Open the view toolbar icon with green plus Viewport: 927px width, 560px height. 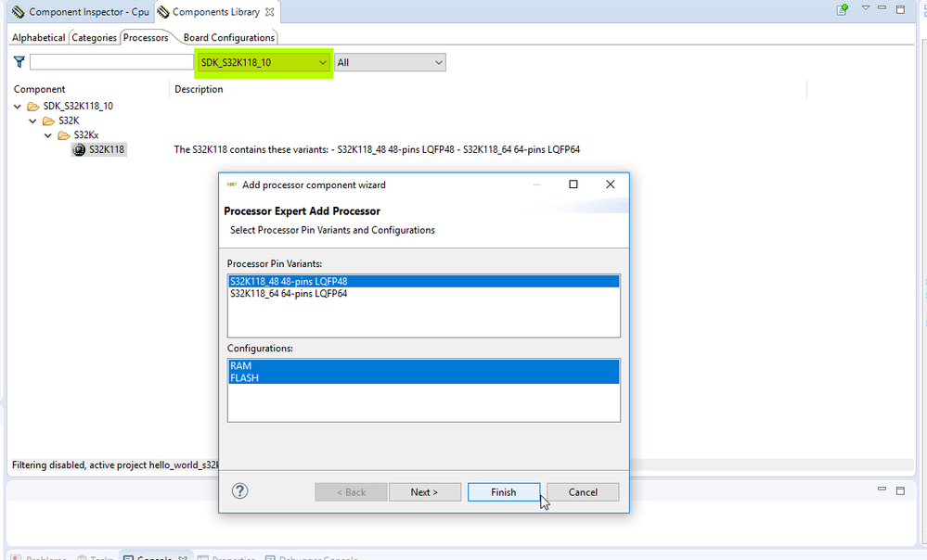[x=842, y=9]
